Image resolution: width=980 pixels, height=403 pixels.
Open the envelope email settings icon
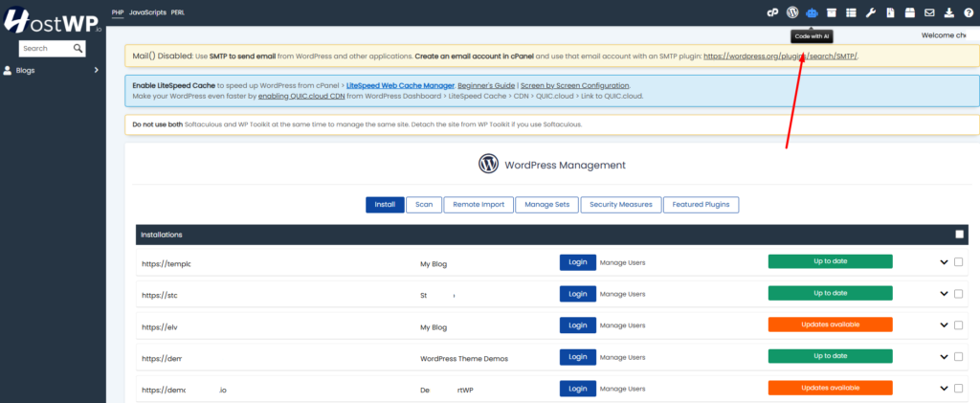click(929, 12)
